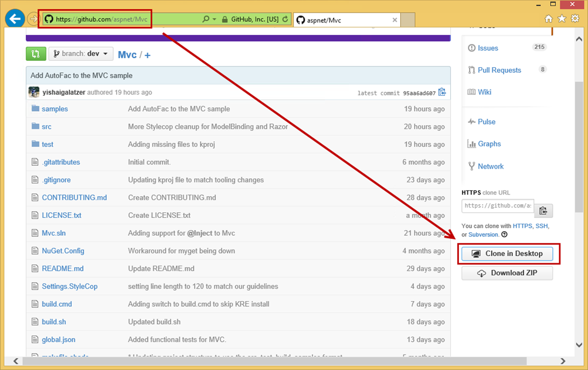This screenshot has height=370, width=588.
Task: Click the samples folder icon
Action: pyautogui.click(x=35, y=108)
